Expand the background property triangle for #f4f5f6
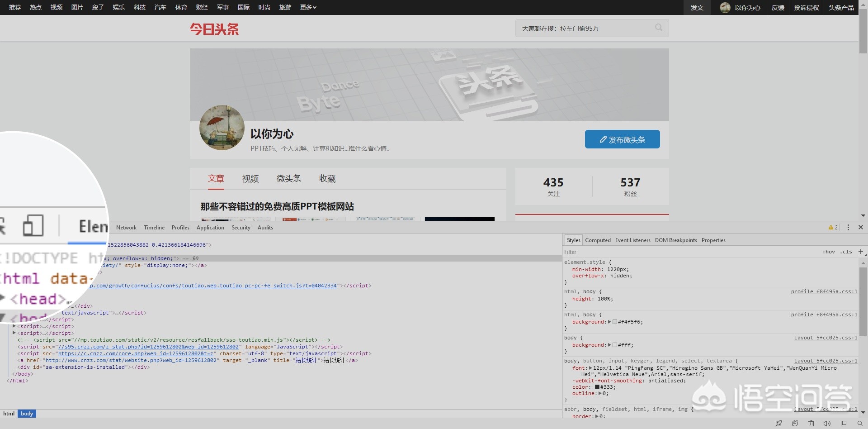Viewport: 868px width, 429px height. 609,322
